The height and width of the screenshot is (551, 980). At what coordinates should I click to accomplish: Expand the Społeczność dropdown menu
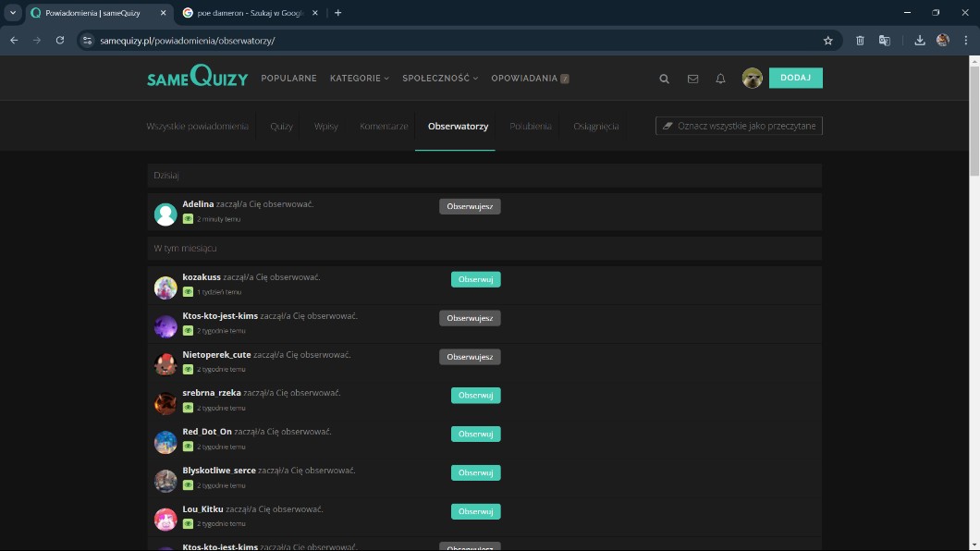(x=439, y=79)
